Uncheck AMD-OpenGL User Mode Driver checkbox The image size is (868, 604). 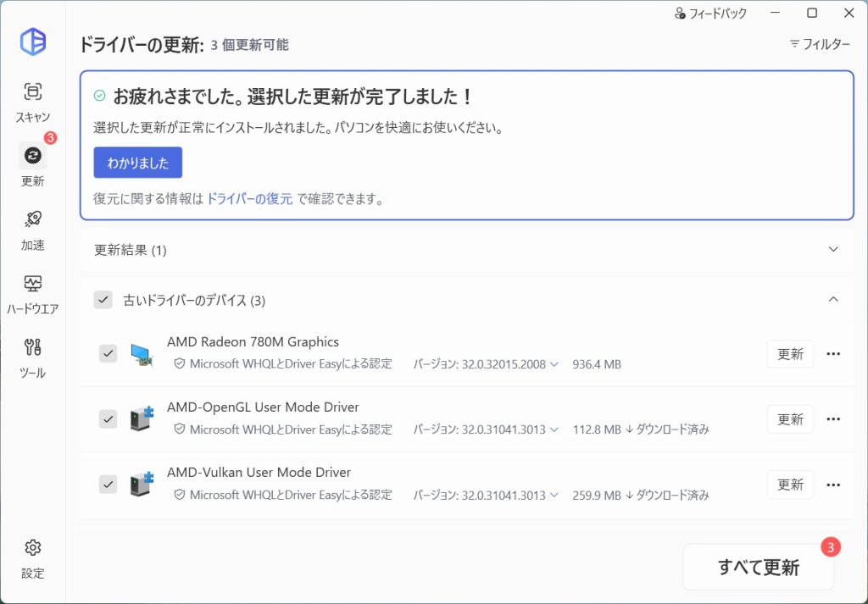[108, 418]
